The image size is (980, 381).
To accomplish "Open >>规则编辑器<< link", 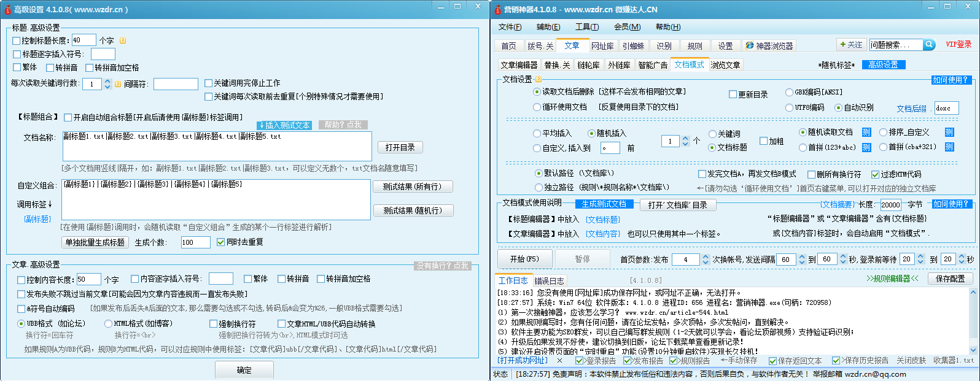I will tap(892, 279).
